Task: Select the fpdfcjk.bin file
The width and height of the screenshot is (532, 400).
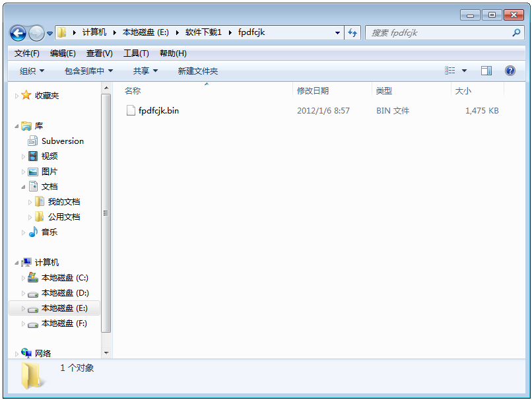Action: point(158,111)
